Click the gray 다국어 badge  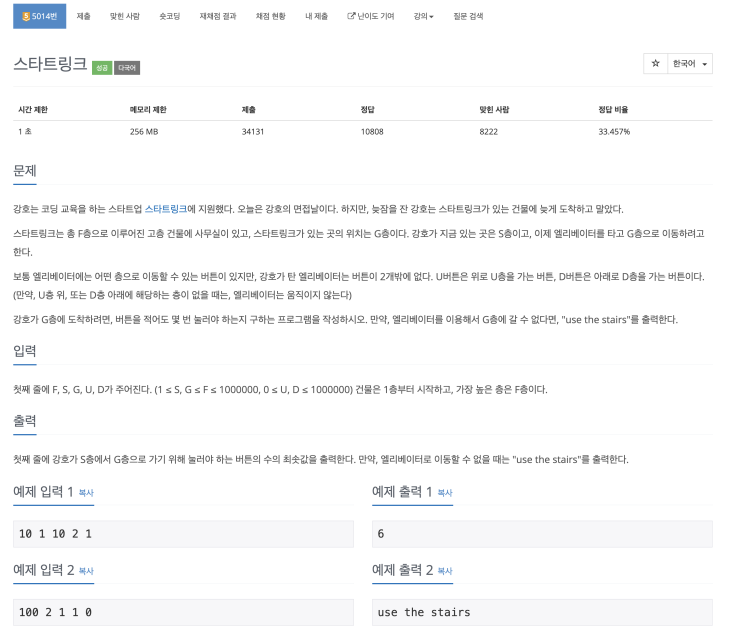[x=127, y=68]
